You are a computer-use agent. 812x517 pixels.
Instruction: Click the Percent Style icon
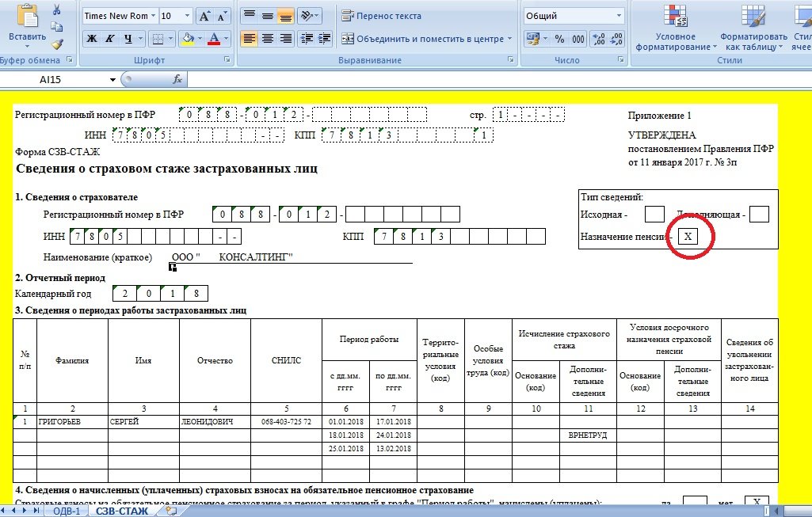[x=559, y=39]
